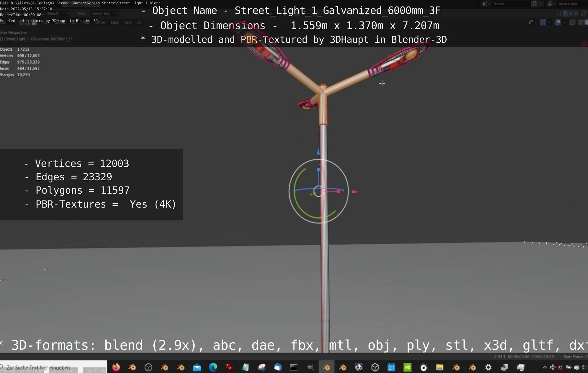This screenshot has height=373, width=588.
Task: Click the Windows search box 'Zur Suche Text hier eingeben'
Action: pyautogui.click(x=53, y=367)
